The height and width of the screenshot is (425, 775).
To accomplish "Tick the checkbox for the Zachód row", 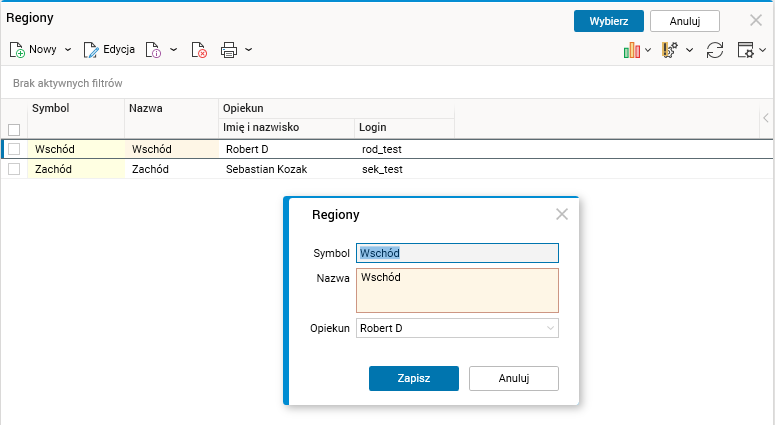I will (14, 169).
